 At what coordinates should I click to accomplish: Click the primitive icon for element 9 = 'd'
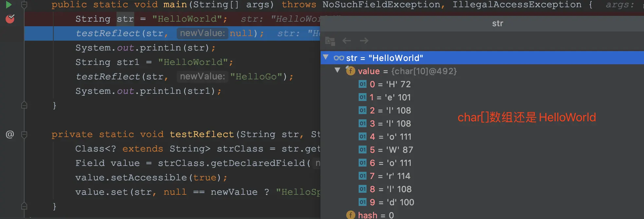tap(362, 202)
